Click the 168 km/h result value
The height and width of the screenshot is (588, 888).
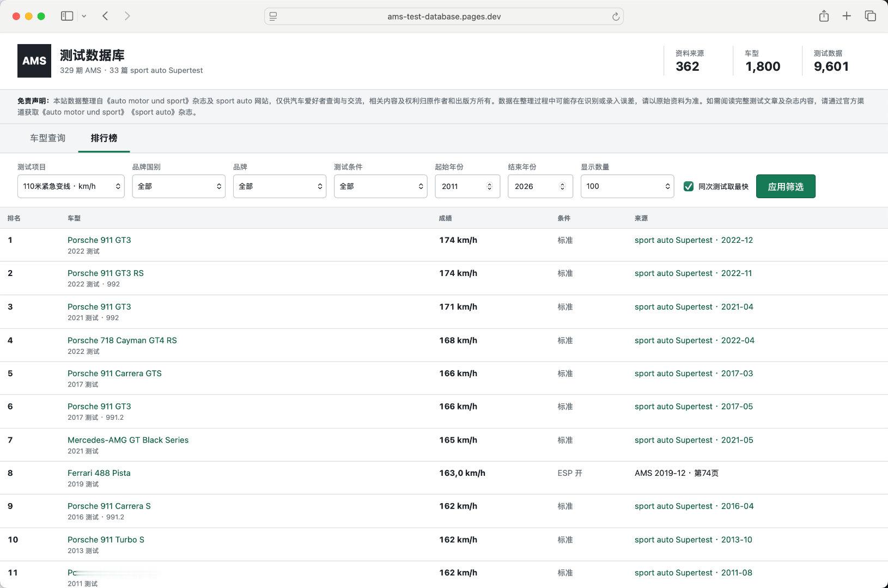click(x=458, y=340)
